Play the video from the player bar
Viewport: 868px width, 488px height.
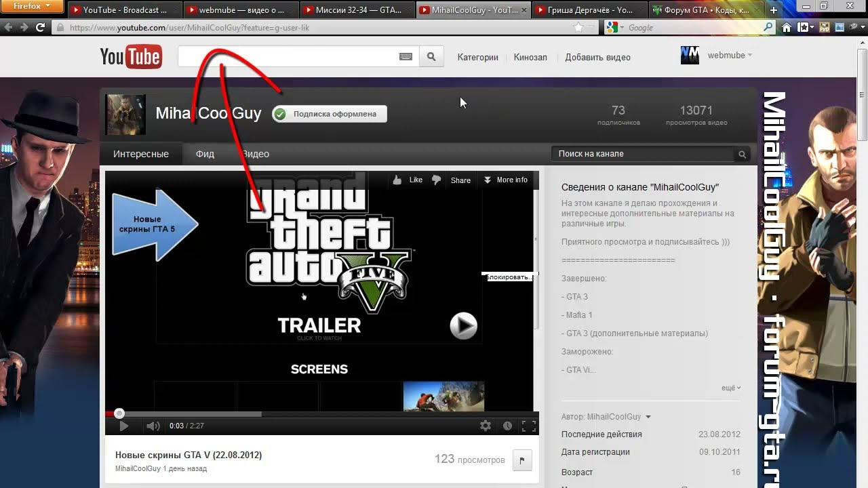pyautogui.click(x=123, y=426)
